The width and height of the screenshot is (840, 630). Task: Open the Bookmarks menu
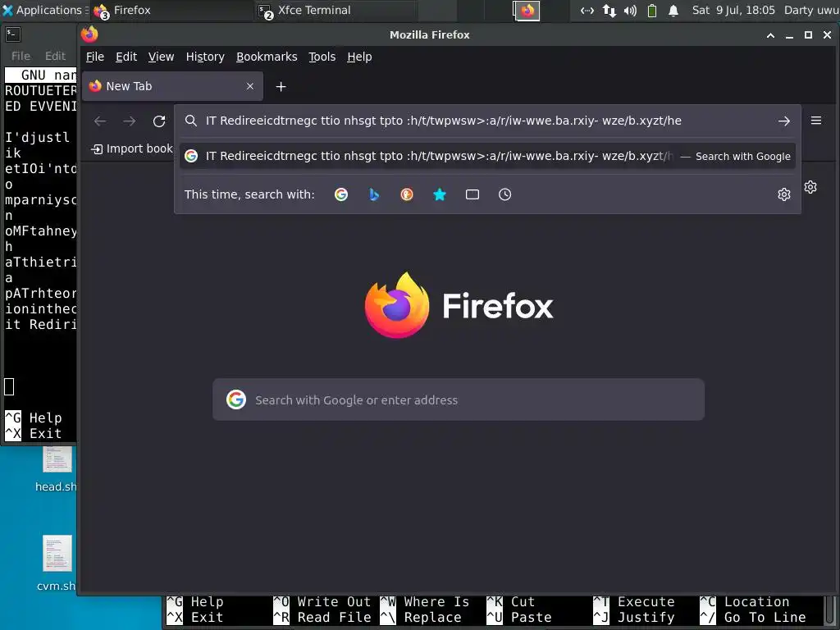pos(267,57)
